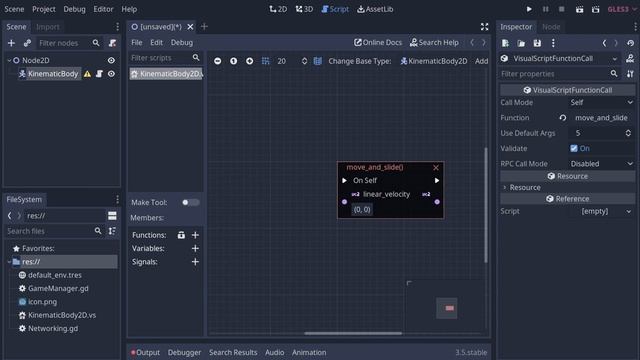Viewport: 640px width, 360px height.
Task: Go to previous object in Inspector history
Action: [604, 43]
